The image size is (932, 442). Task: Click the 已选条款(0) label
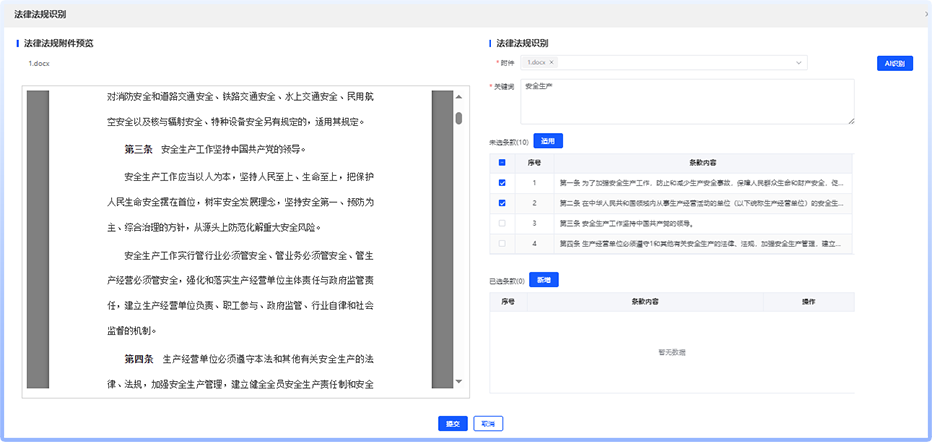pyautogui.click(x=507, y=281)
